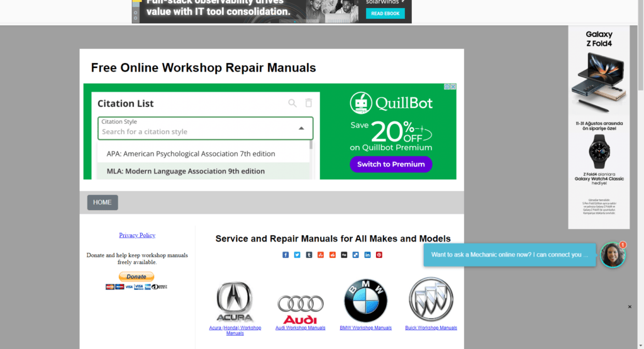The height and width of the screenshot is (349, 644).
Task: Open the mechanic chat avatar
Action: pos(613,255)
